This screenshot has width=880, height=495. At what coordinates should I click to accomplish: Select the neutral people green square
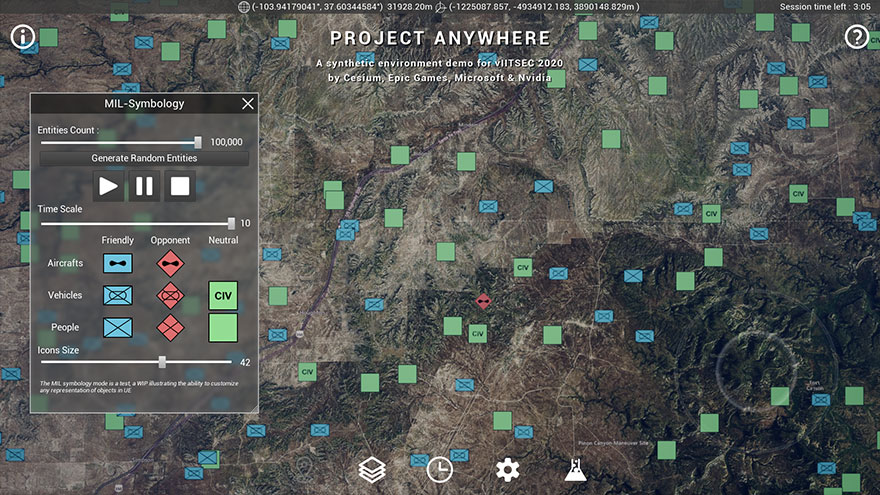(223, 328)
